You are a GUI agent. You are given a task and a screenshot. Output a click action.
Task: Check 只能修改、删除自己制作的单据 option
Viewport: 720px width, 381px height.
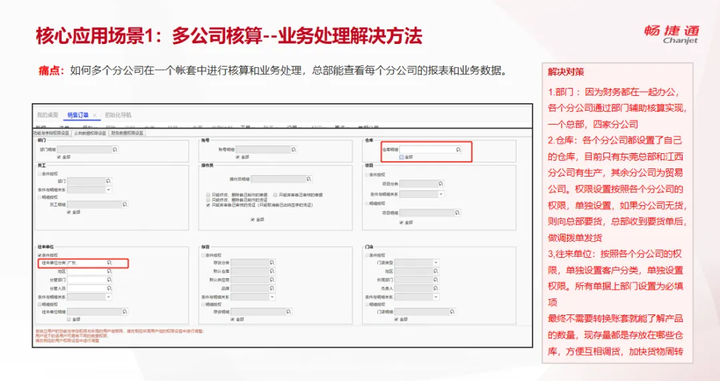pos(208,195)
